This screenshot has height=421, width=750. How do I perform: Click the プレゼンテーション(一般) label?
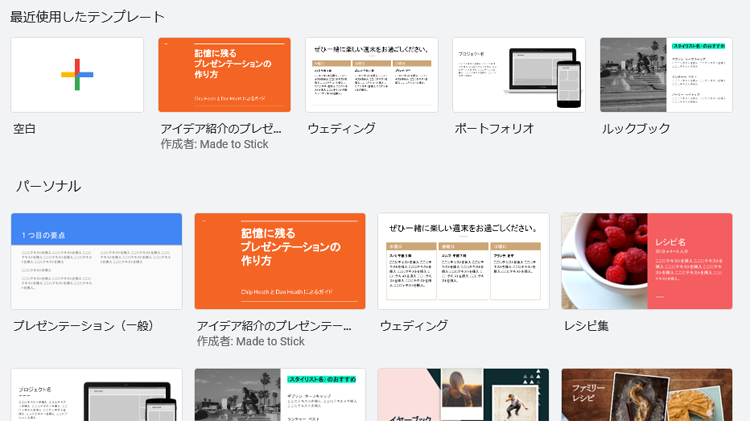[x=84, y=326]
